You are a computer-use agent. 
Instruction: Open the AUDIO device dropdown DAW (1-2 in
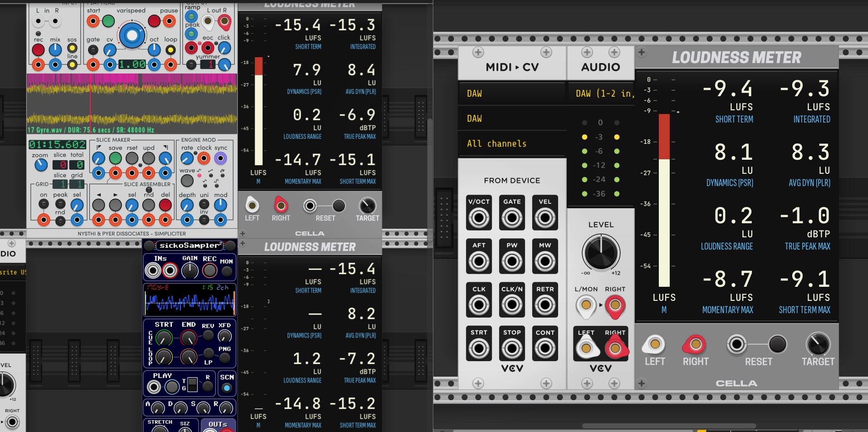[601, 93]
